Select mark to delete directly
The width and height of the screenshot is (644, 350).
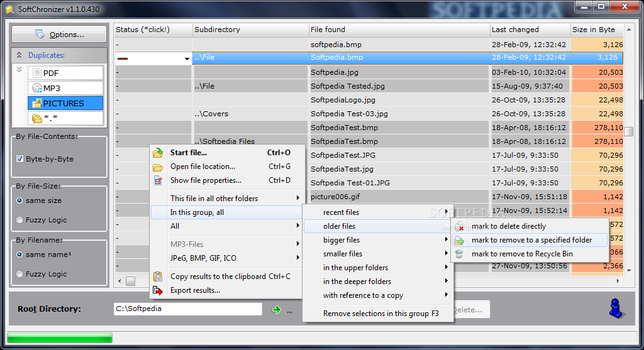(x=530, y=226)
